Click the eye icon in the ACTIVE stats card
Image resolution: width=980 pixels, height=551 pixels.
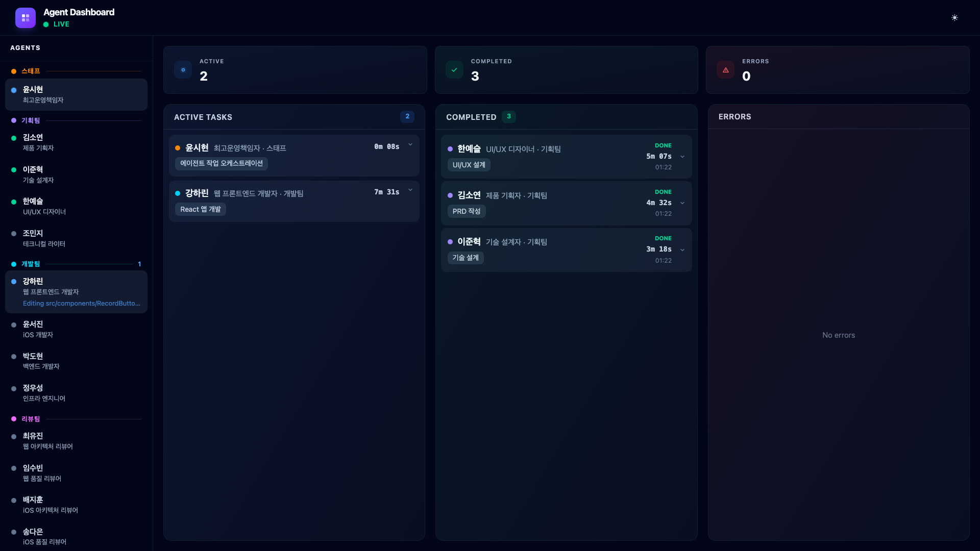tap(183, 69)
